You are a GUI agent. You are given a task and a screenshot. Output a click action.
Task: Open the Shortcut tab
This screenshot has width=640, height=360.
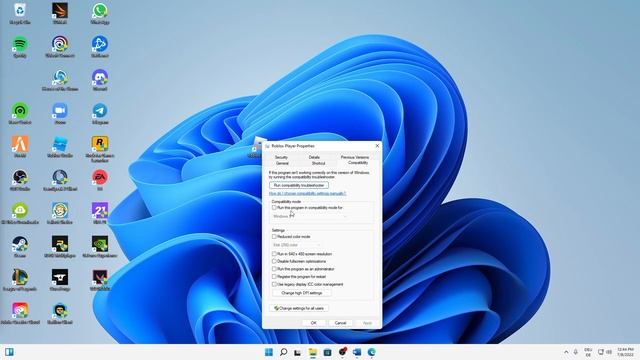coord(318,163)
